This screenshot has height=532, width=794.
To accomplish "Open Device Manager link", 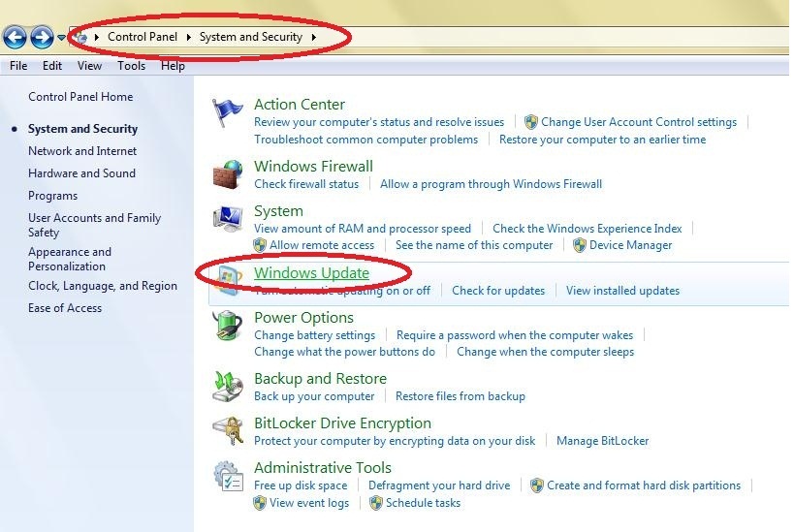I will (x=631, y=245).
